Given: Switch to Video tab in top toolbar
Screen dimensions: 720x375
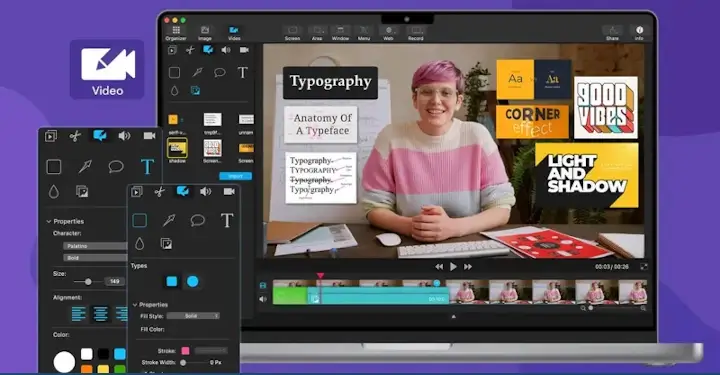Looking at the screenshot, I should (234, 33).
